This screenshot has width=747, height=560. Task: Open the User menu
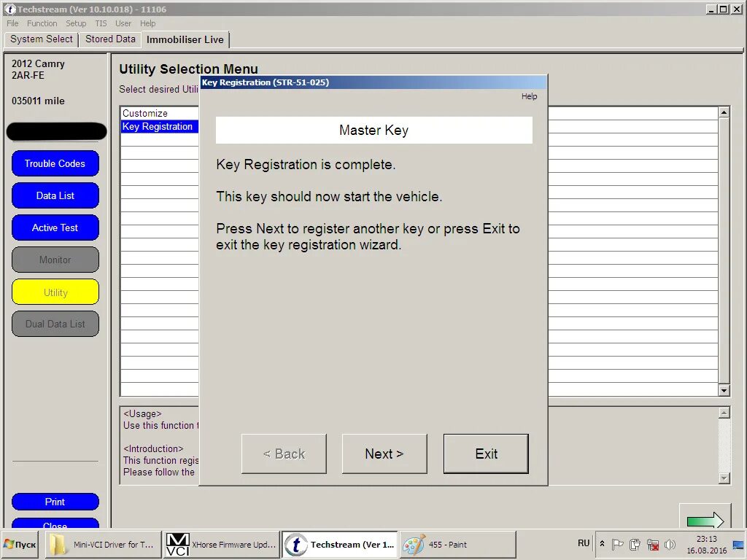pyautogui.click(x=123, y=23)
